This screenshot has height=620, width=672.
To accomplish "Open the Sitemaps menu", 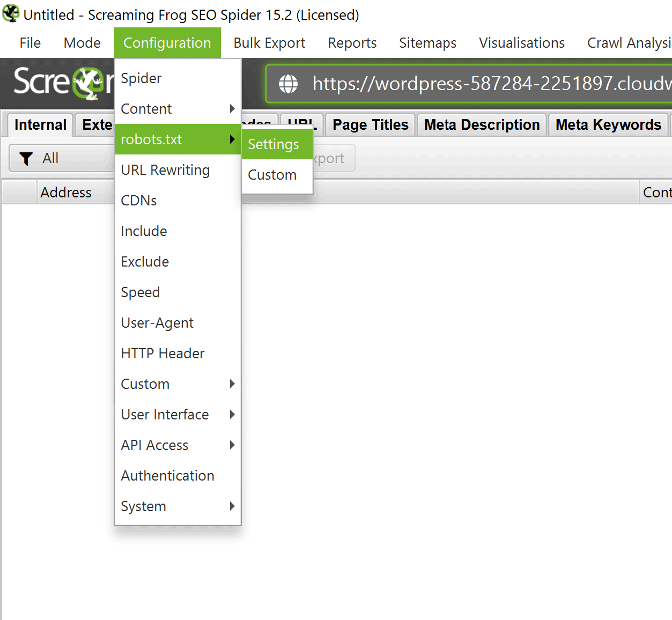I will [428, 43].
